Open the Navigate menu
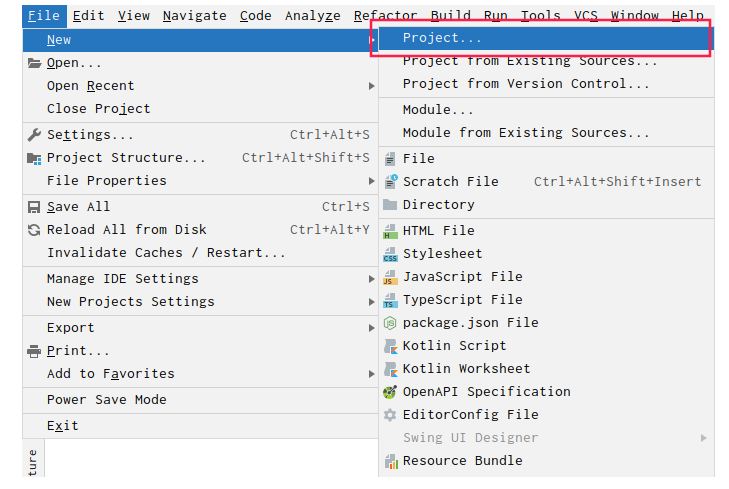729x489 pixels. [x=194, y=16]
